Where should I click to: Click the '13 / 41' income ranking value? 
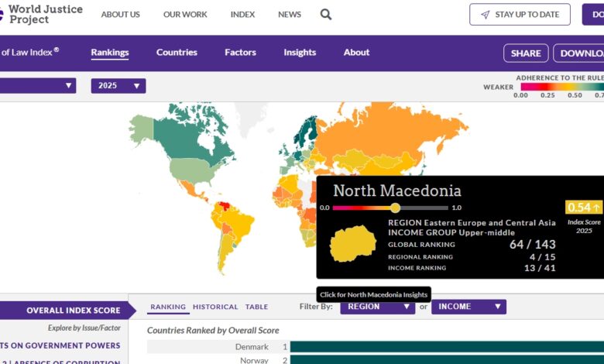click(x=540, y=268)
